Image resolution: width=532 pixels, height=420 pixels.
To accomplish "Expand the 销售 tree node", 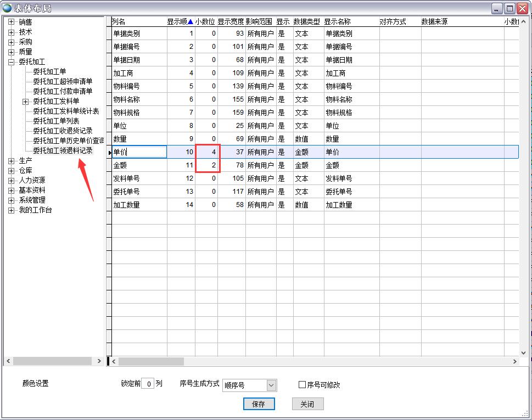I will pyautogui.click(x=11, y=22).
